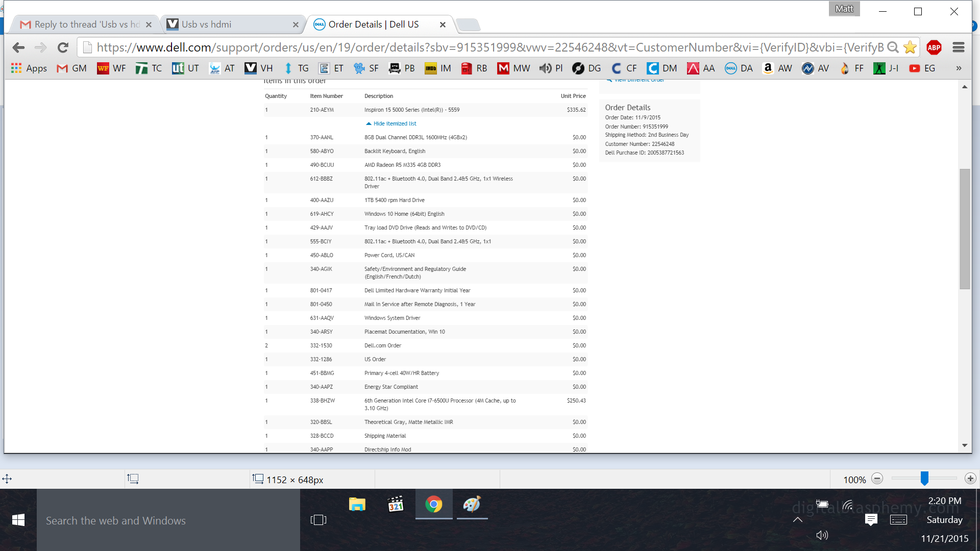Open the Chrome hamburger menu
This screenshot has width=980, height=551.
click(959, 47)
